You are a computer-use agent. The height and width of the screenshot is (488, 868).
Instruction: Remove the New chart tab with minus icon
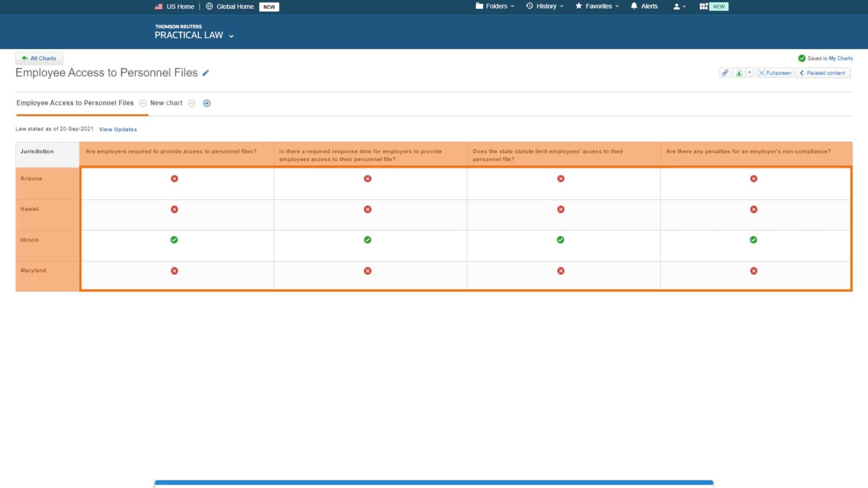tap(192, 103)
